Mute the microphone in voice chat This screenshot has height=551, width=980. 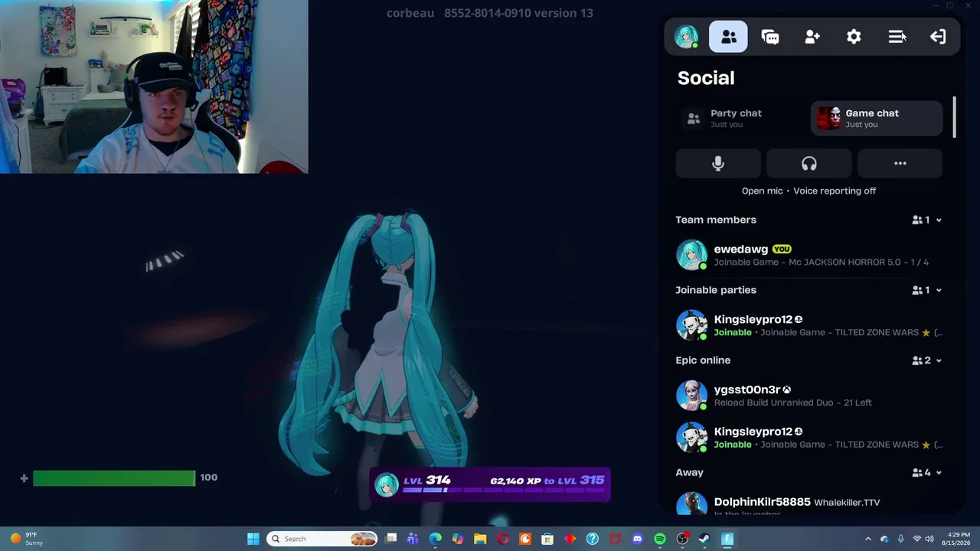(x=718, y=163)
